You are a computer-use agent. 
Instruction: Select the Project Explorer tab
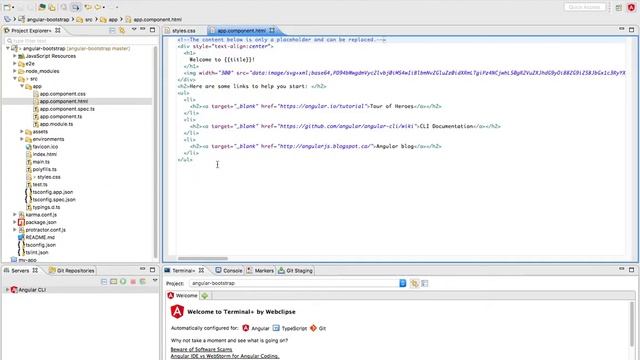pos(31,31)
